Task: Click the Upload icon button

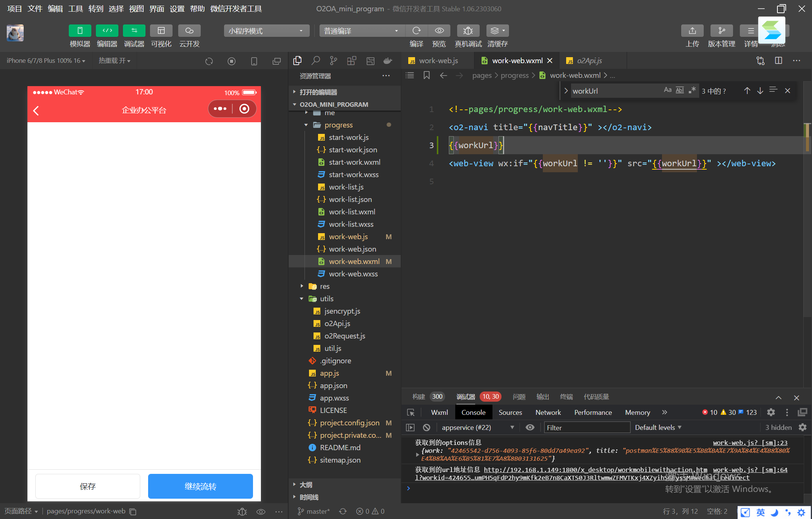Action: tap(692, 31)
